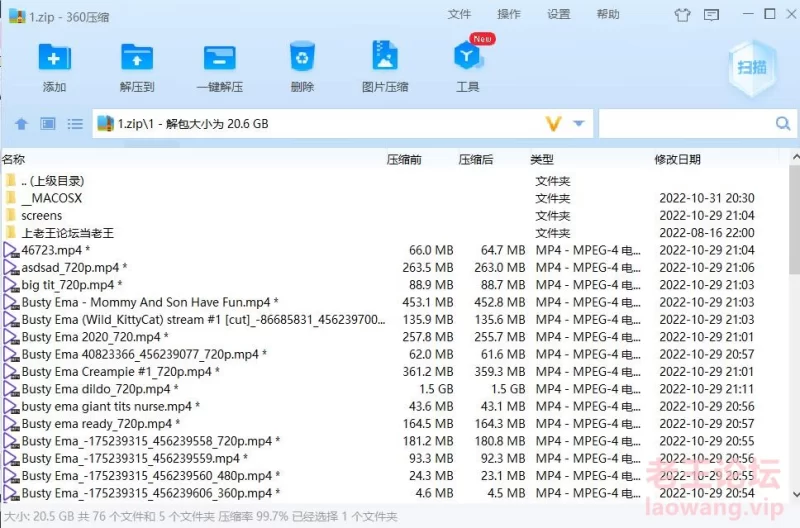
Task: Select file Busty Ema 2020_720.mp4
Action: [95, 337]
